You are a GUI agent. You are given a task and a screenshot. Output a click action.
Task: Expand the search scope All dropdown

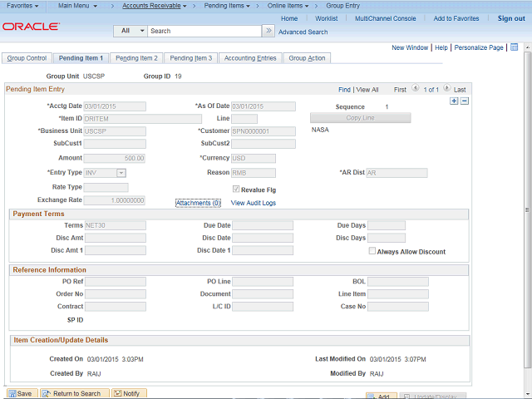(131, 31)
